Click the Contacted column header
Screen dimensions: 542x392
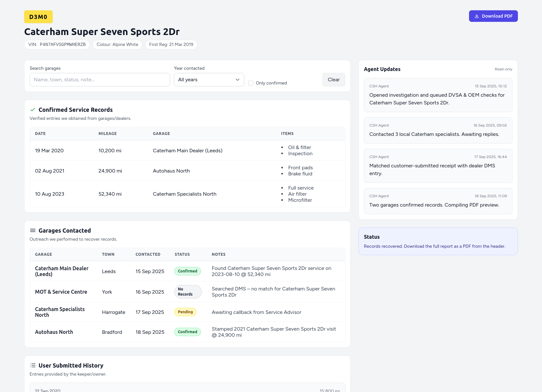click(x=148, y=254)
